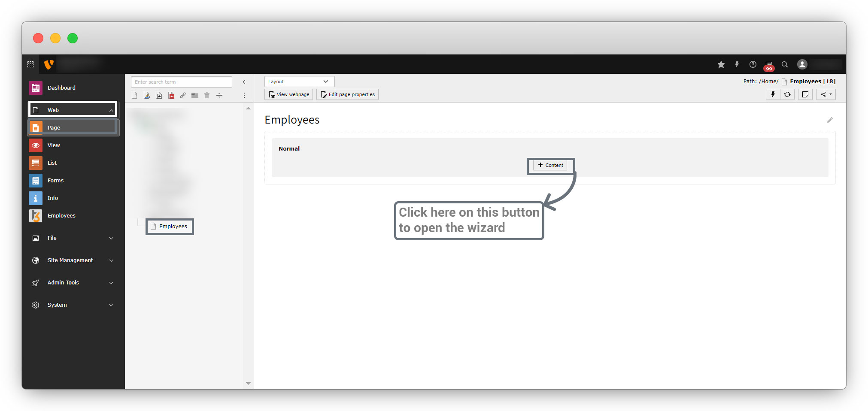This screenshot has width=868, height=411.
Task: Open the Forms module in sidebar
Action: pos(55,181)
